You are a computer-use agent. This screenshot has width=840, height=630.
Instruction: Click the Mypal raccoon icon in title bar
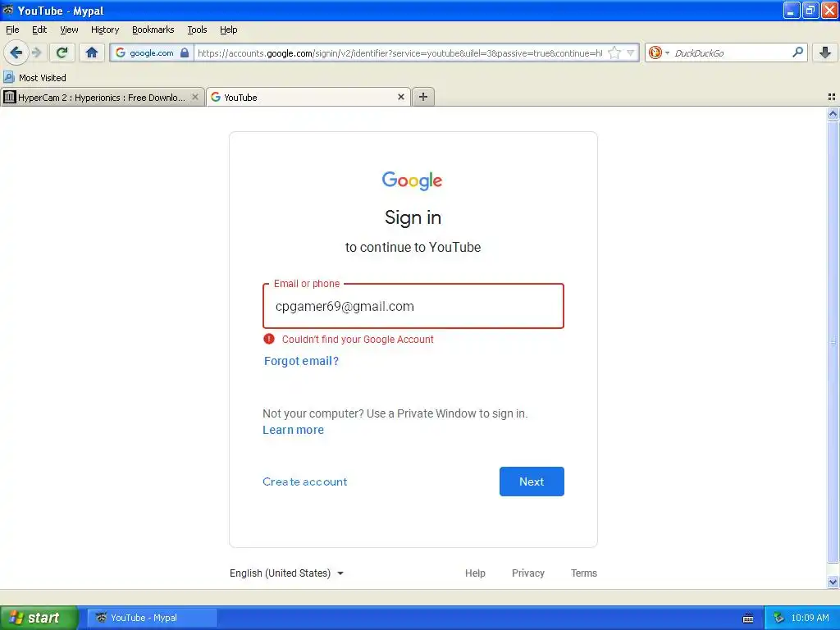pyautogui.click(x=7, y=10)
